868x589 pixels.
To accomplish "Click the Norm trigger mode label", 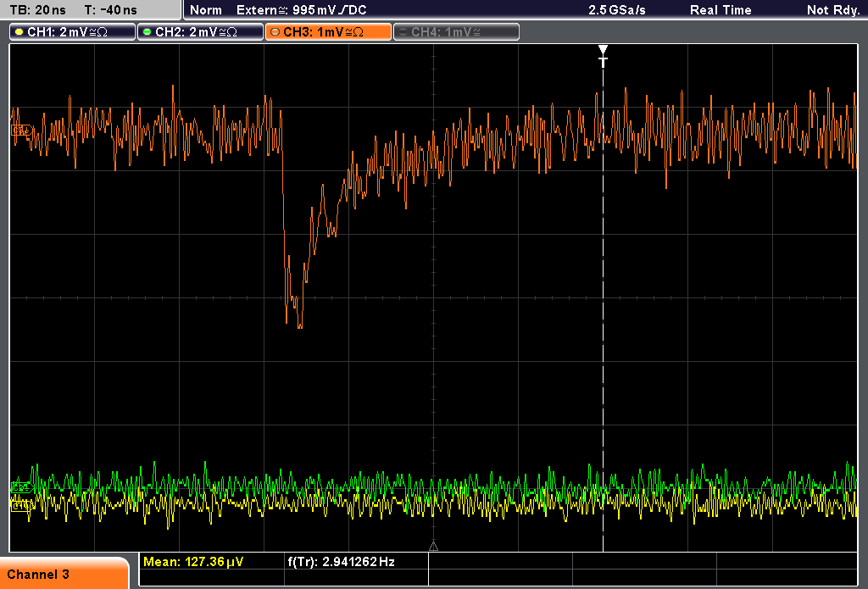I will click(x=206, y=10).
